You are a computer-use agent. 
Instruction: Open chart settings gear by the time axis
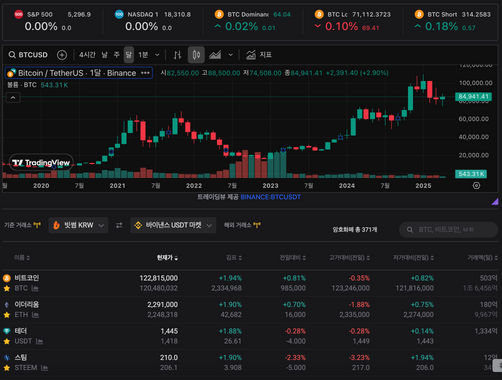click(476, 185)
